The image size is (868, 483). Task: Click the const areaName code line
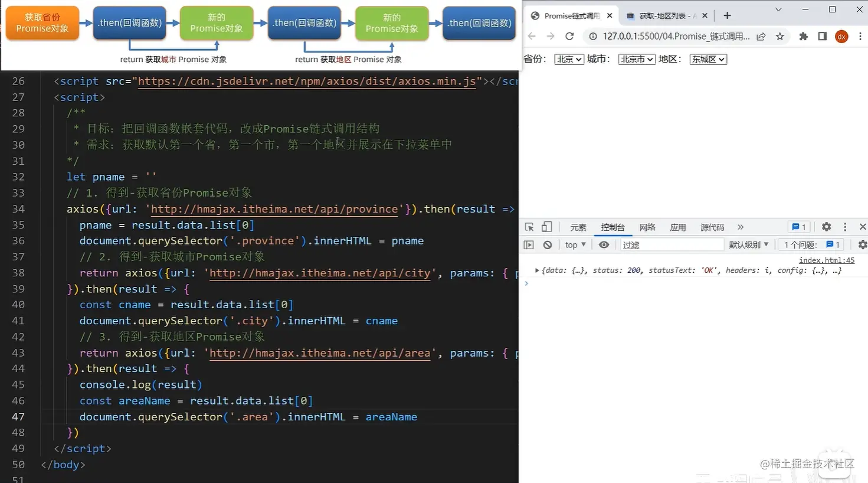(x=196, y=401)
